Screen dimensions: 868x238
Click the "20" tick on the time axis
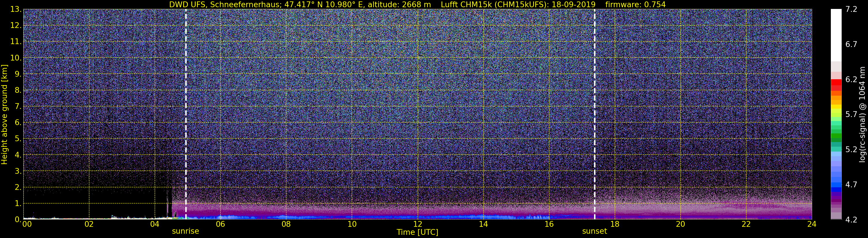click(x=680, y=224)
